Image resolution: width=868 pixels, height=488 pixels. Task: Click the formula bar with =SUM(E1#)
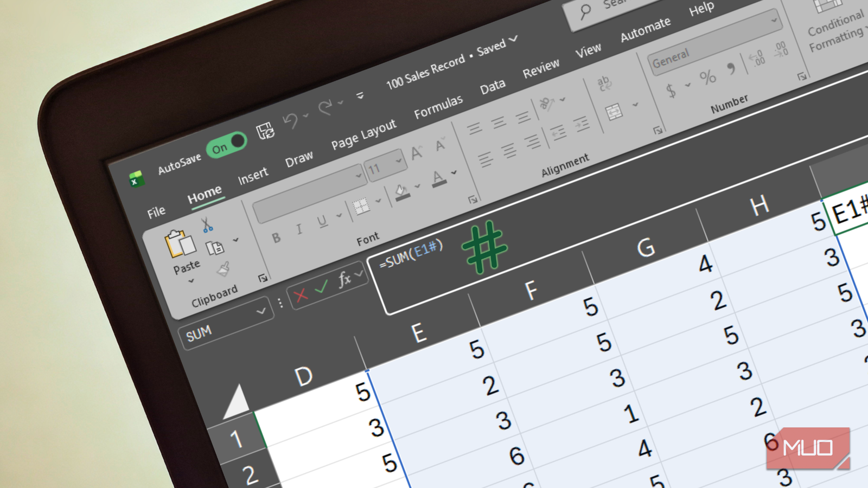click(411, 255)
